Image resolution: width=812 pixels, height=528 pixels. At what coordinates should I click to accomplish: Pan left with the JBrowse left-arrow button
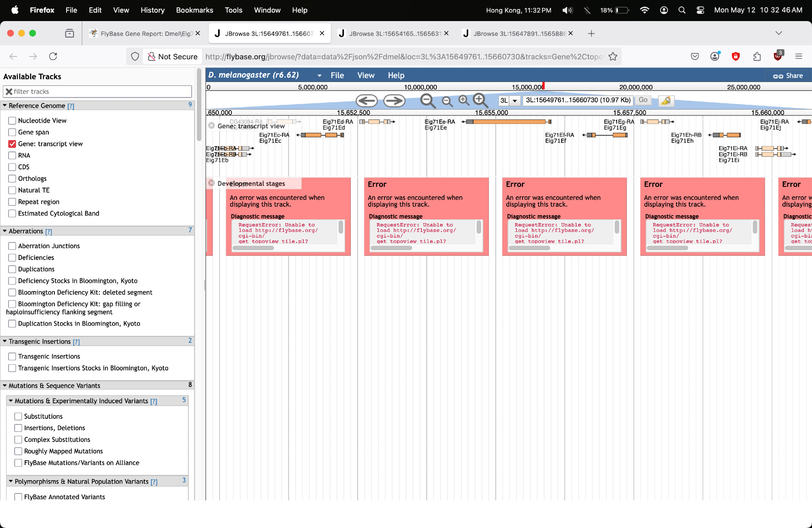tap(366, 101)
